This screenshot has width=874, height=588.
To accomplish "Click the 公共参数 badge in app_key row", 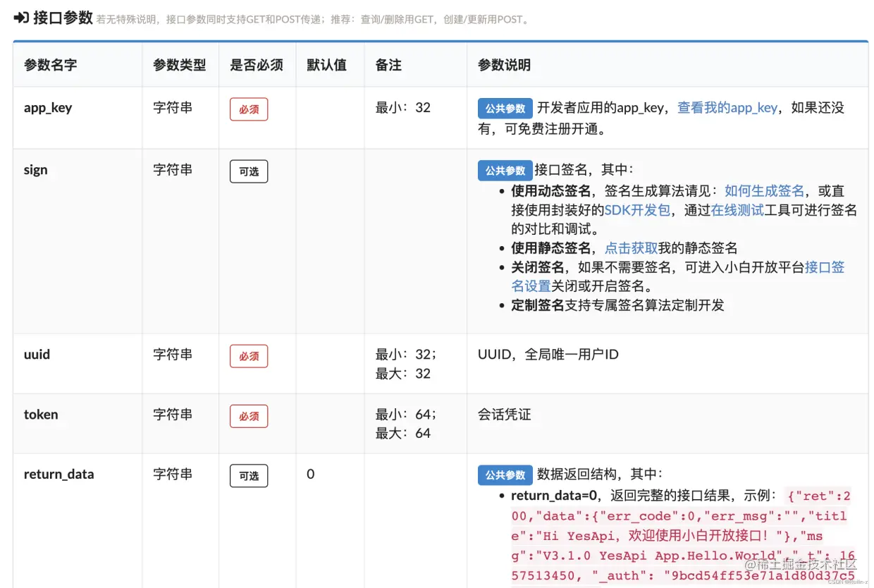I will (505, 109).
